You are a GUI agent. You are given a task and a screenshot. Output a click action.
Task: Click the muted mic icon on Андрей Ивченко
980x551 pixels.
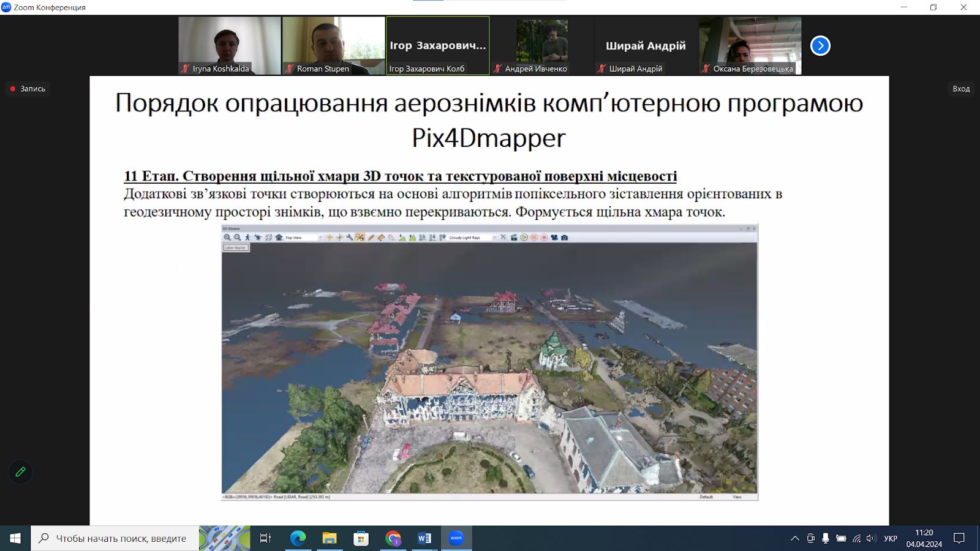(x=497, y=69)
